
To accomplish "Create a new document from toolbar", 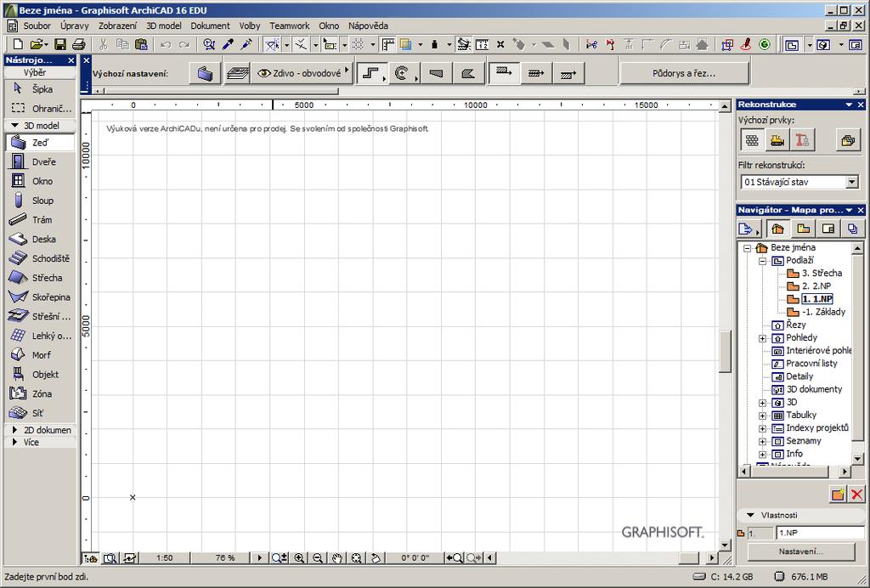I will 18,45.
